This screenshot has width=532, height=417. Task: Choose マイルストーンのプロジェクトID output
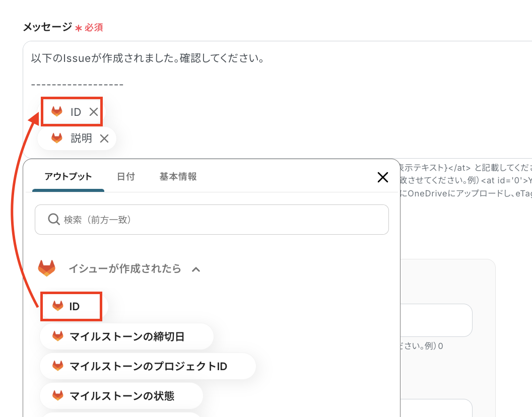pos(148,366)
